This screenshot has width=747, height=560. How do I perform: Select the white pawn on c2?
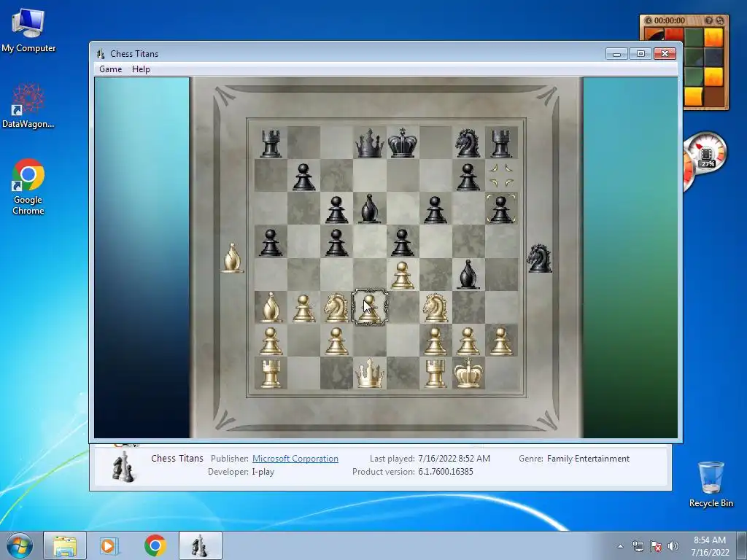point(336,341)
